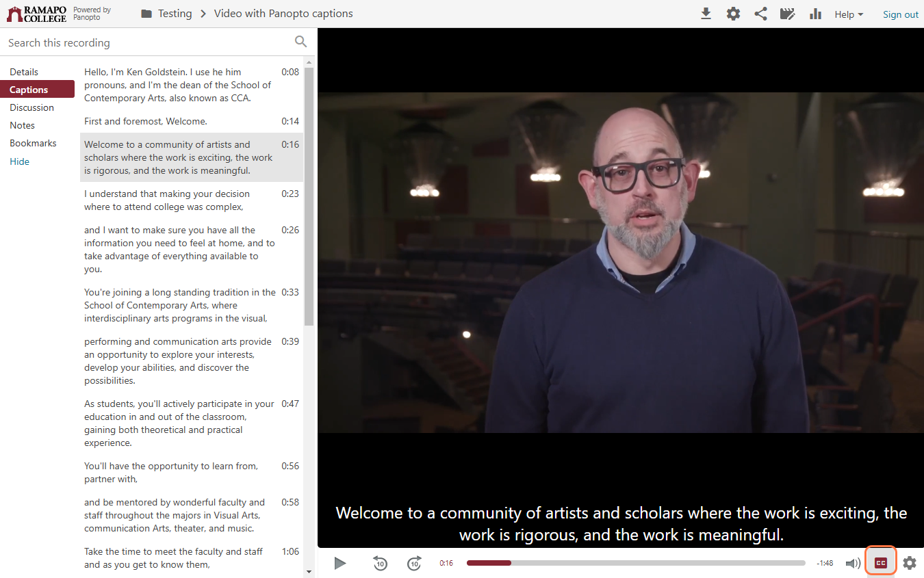Open the Testing folder icon

pos(146,14)
